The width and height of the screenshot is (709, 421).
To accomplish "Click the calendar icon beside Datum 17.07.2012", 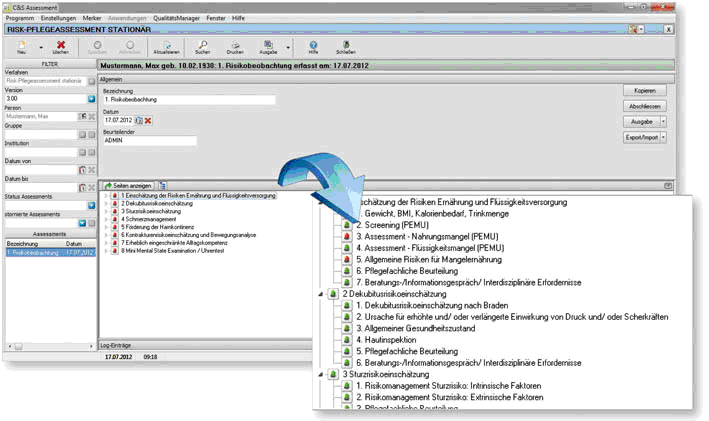I will click(139, 120).
